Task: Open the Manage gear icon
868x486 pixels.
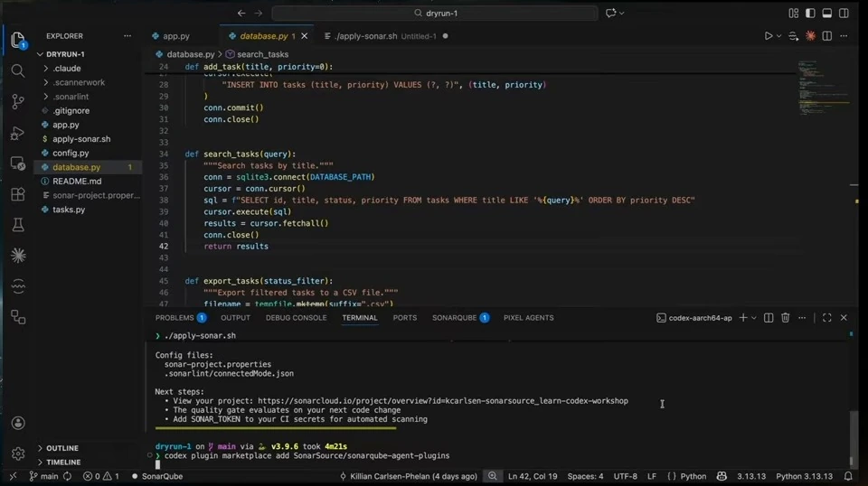Action: 18,453
